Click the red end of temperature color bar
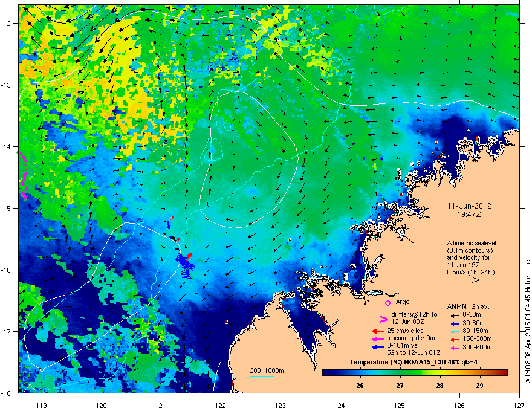Screen dimensions: 532x411 (504, 373)
